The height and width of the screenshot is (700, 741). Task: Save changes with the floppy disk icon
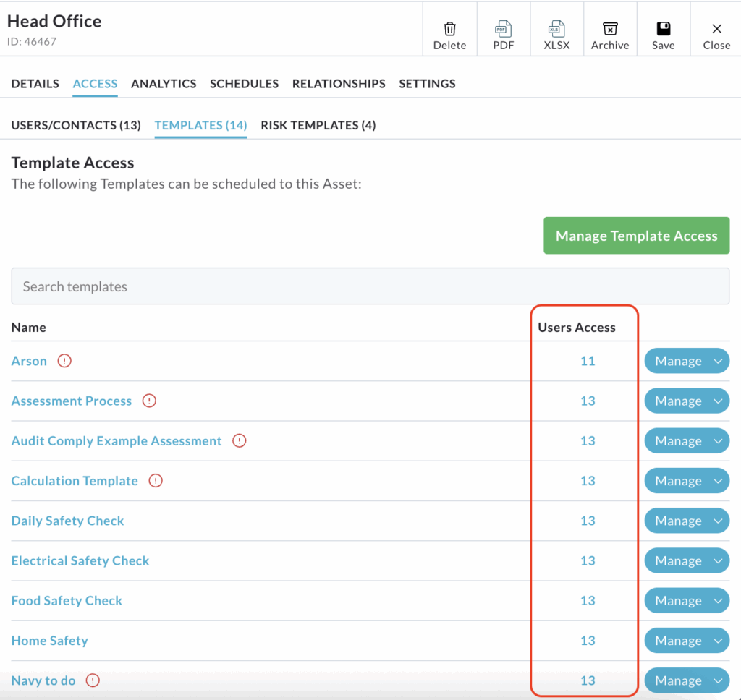pyautogui.click(x=663, y=30)
